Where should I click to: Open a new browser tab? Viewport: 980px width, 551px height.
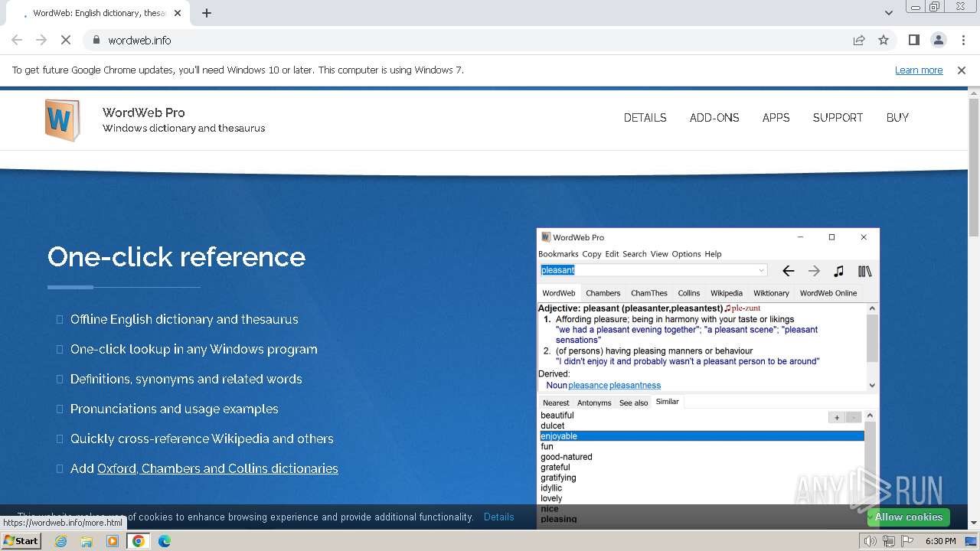point(207,13)
